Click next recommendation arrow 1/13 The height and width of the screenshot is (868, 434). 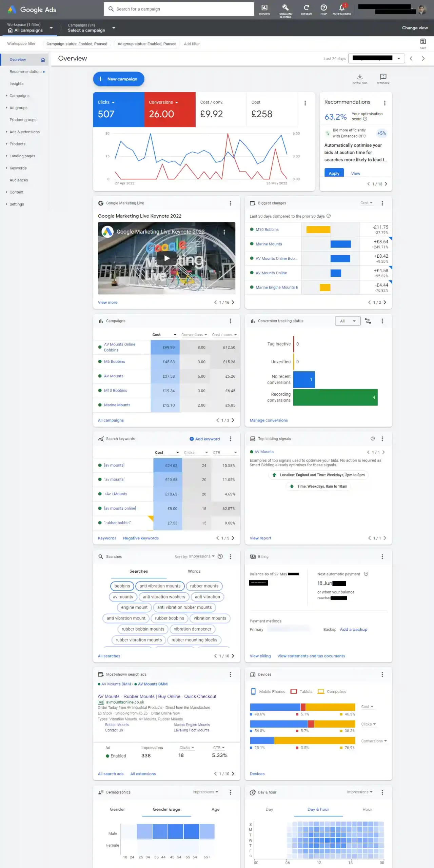point(386,184)
